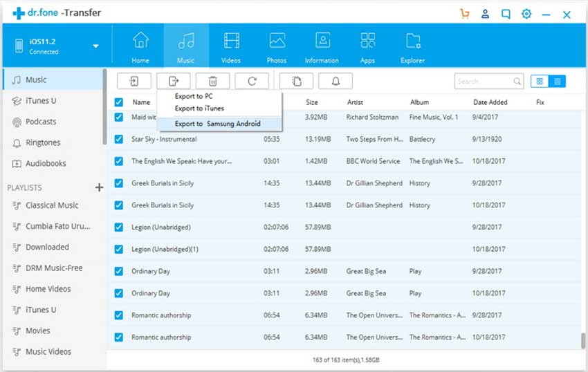Click the search magnifier icon
The image size is (588, 372).
tap(517, 82)
